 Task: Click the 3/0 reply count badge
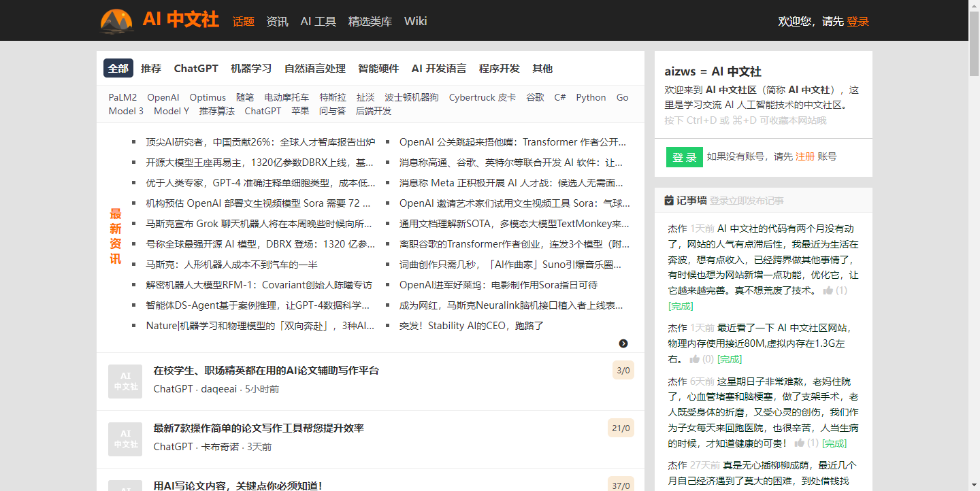pyautogui.click(x=623, y=371)
